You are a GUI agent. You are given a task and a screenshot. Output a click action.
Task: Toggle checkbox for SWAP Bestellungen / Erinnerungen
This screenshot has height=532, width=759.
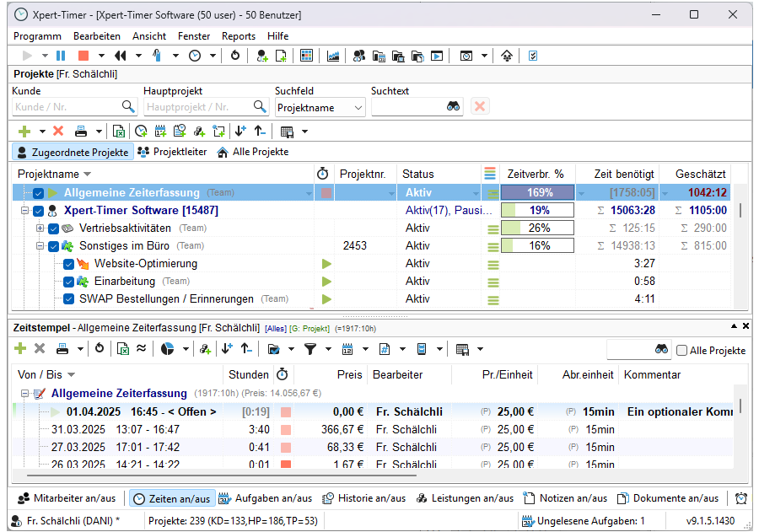point(69,298)
